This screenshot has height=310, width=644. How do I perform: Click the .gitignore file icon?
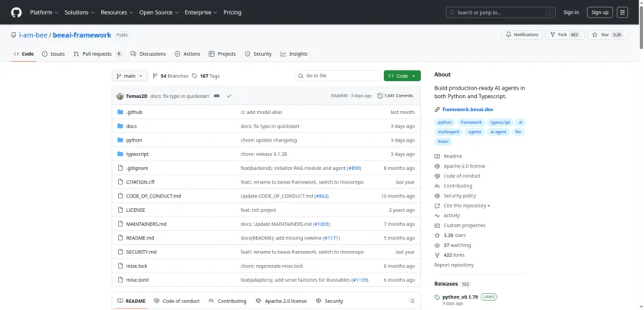point(120,168)
